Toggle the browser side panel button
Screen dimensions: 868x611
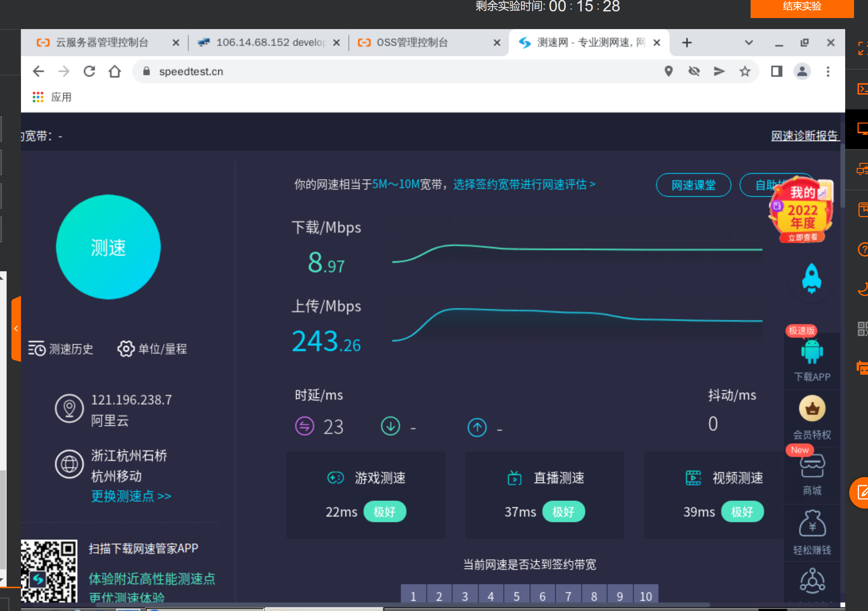tap(776, 71)
